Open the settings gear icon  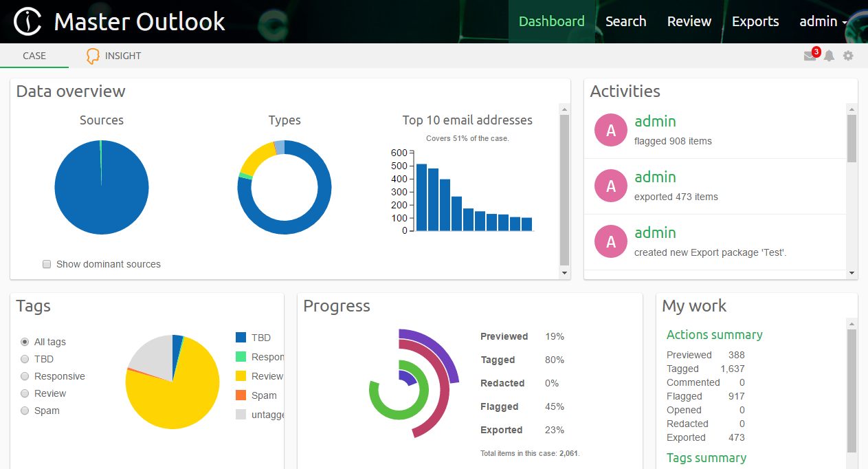tap(848, 56)
